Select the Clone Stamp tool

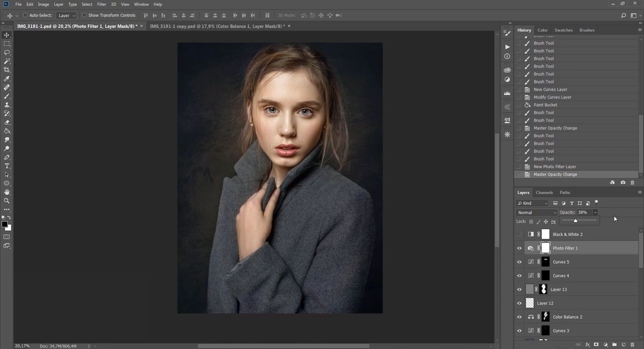tap(7, 105)
